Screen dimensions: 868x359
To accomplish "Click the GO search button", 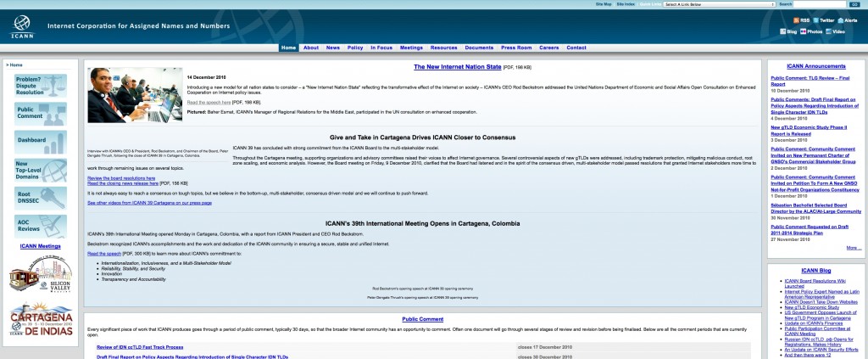I will pyautogui.click(x=855, y=4).
